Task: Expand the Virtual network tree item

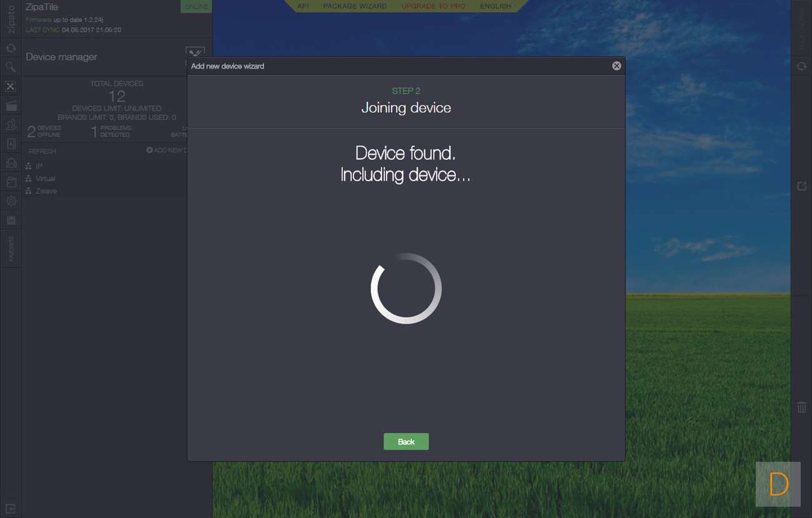Action: 41,178
